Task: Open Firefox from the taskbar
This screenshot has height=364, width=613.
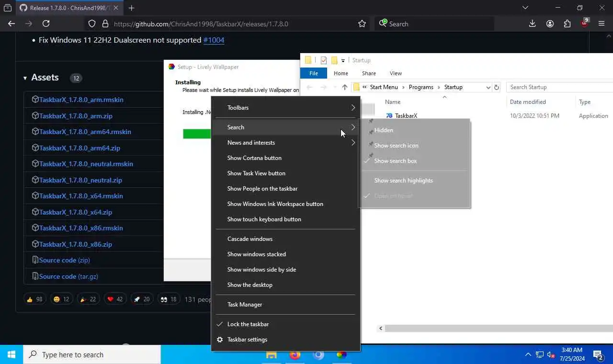Action: (295, 355)
